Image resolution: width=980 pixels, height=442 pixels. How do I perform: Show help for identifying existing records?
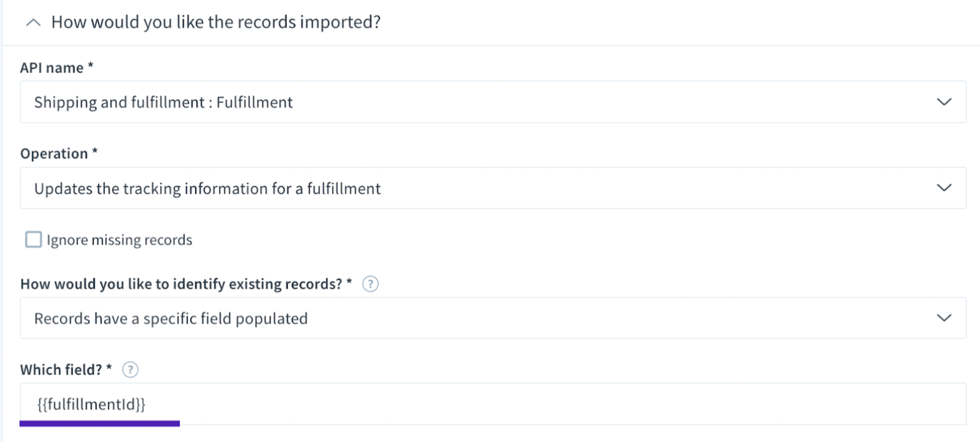[x=370, y=284]
